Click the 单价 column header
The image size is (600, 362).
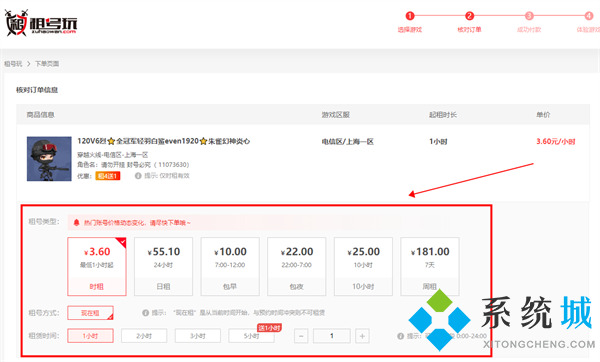543,114
